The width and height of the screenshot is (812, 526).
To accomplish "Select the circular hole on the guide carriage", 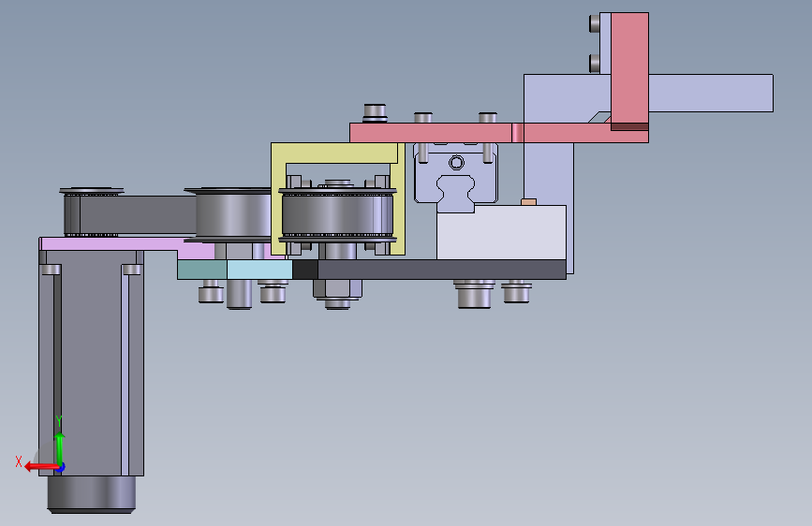I will 456,163.
